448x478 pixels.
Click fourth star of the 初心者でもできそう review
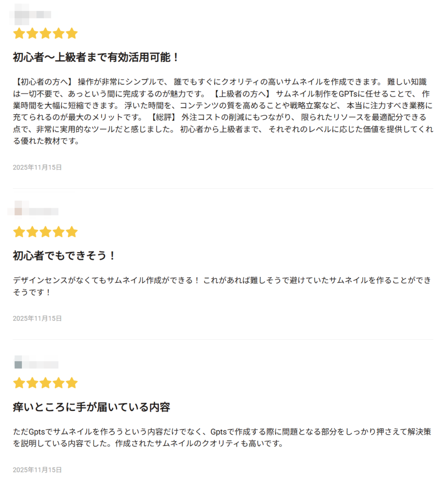click(x=58, y=232)
